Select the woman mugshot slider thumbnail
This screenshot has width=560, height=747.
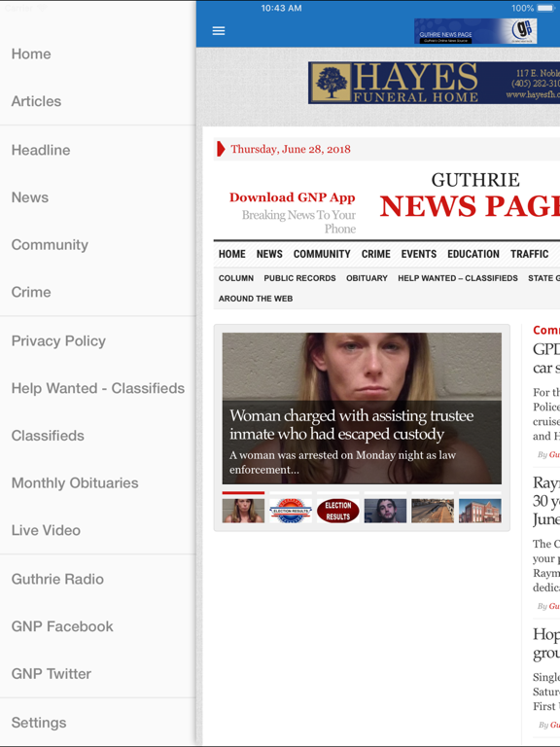[x=243, y=511]
